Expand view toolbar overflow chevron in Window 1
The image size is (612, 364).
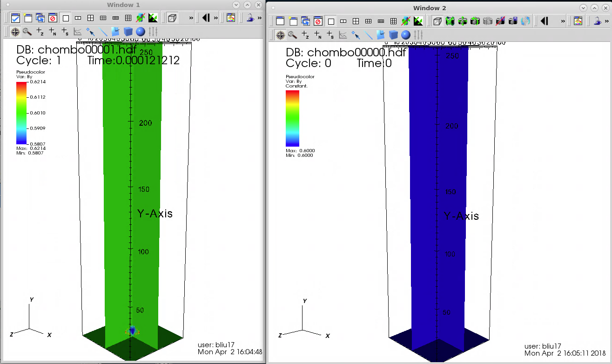[191, 18]
